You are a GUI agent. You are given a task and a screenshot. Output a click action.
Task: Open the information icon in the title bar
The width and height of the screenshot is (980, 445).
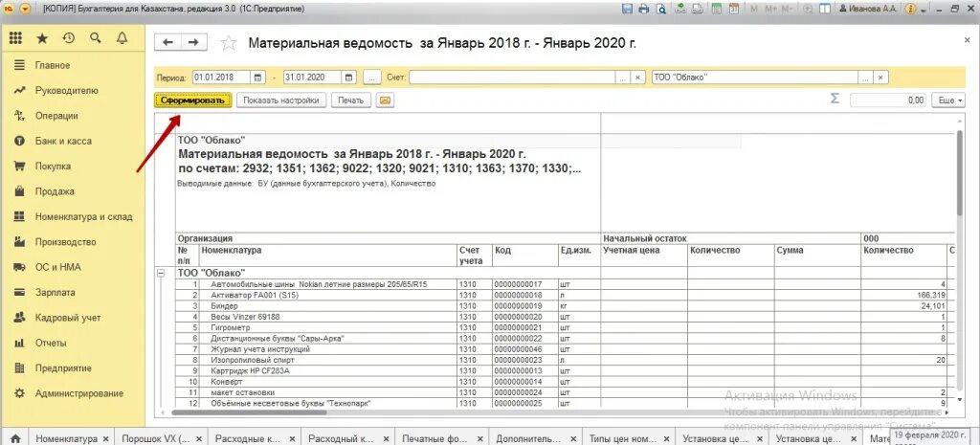point(910,9)
